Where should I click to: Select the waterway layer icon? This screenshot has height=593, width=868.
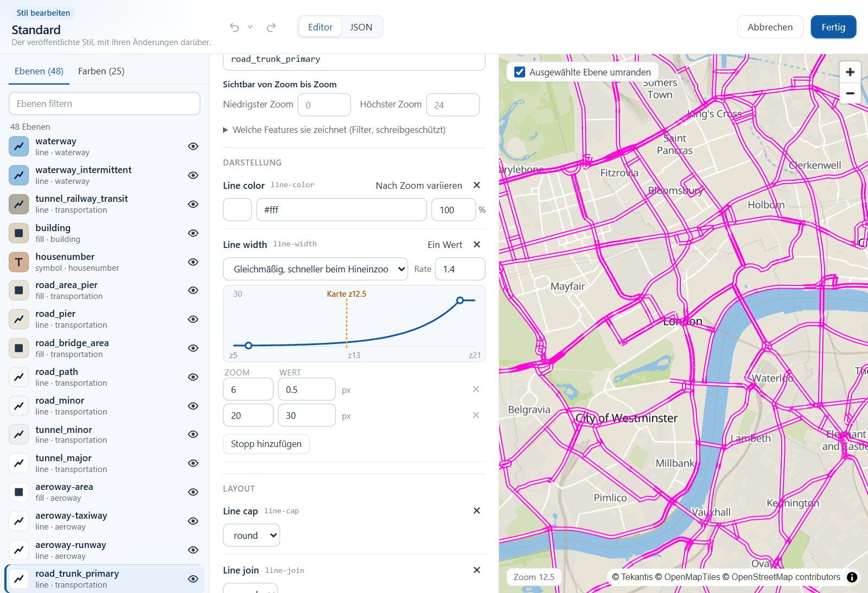click(x=19, y=146)
